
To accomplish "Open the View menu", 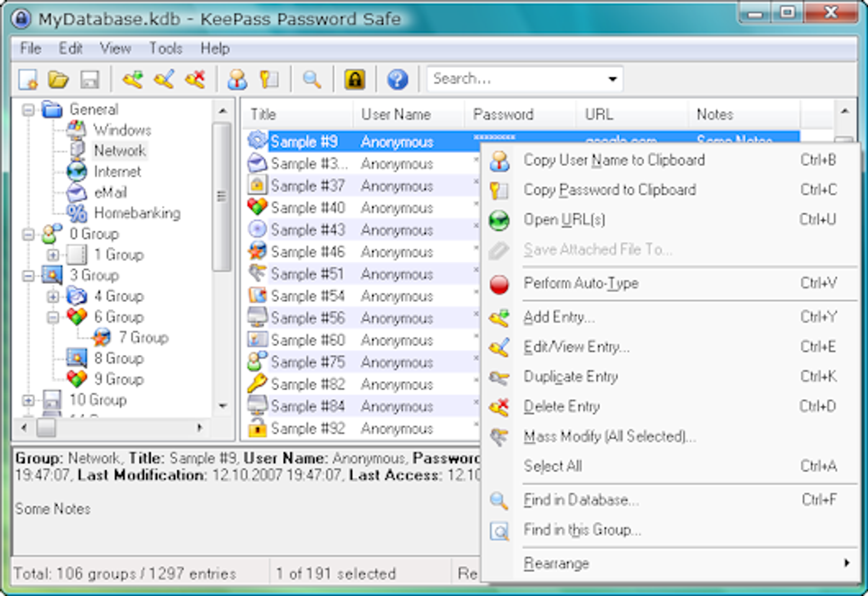I will pos(115,48).
